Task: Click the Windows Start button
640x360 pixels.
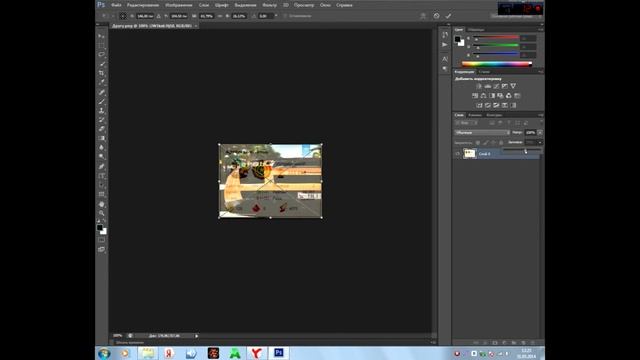Action: 104,353
